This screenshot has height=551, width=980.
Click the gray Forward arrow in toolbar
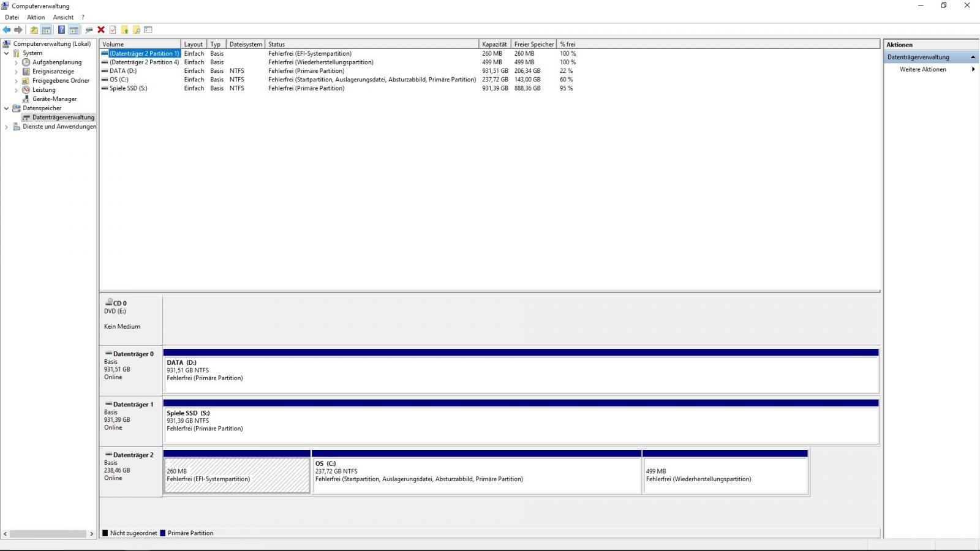pyautogui.click(x=18, y=29)
